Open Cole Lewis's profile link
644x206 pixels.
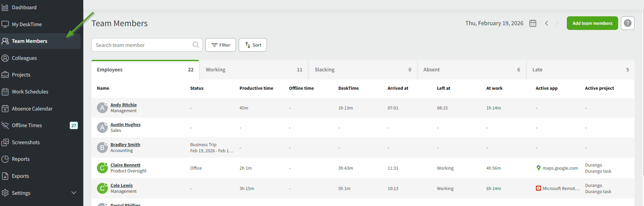click(x=121, y=186)
